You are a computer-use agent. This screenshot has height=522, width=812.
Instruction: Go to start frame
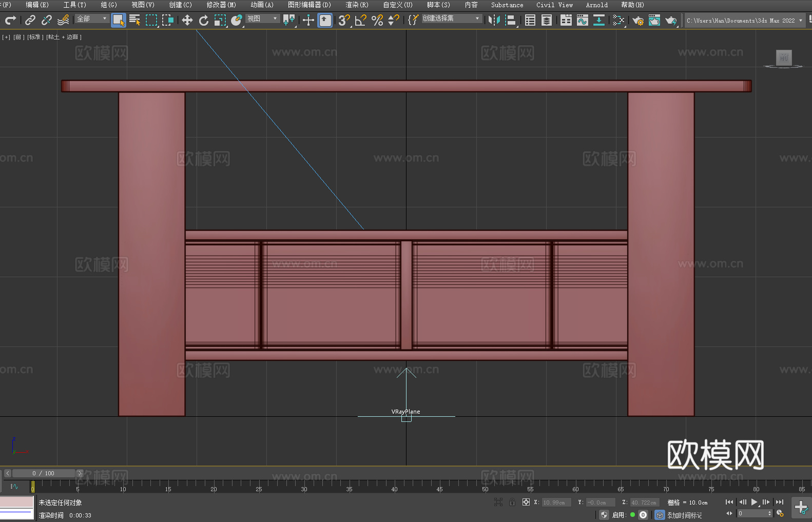point(729,502)
